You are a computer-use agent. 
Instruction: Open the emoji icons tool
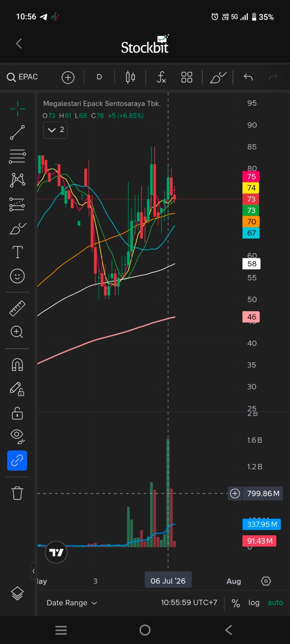click(x=17, y=276)
